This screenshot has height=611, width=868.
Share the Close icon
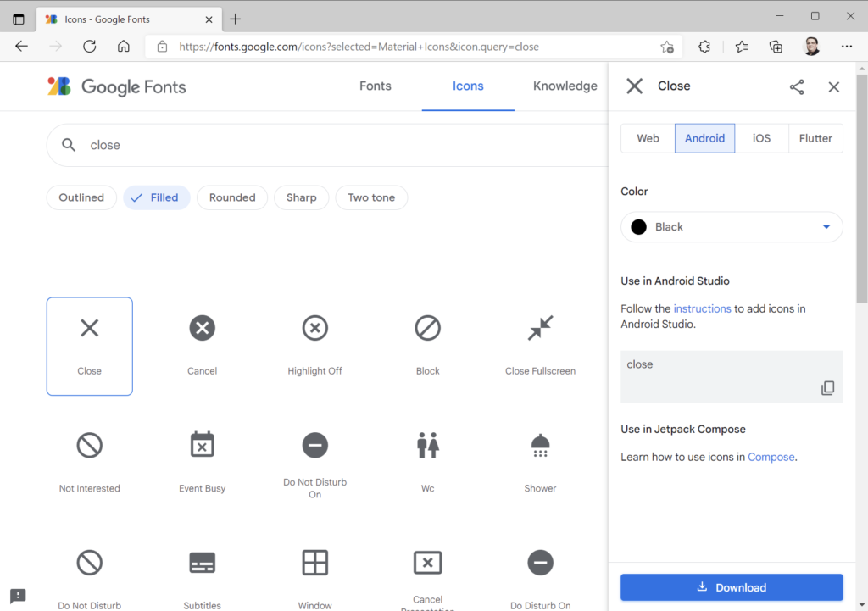click(x=796, y=86)
